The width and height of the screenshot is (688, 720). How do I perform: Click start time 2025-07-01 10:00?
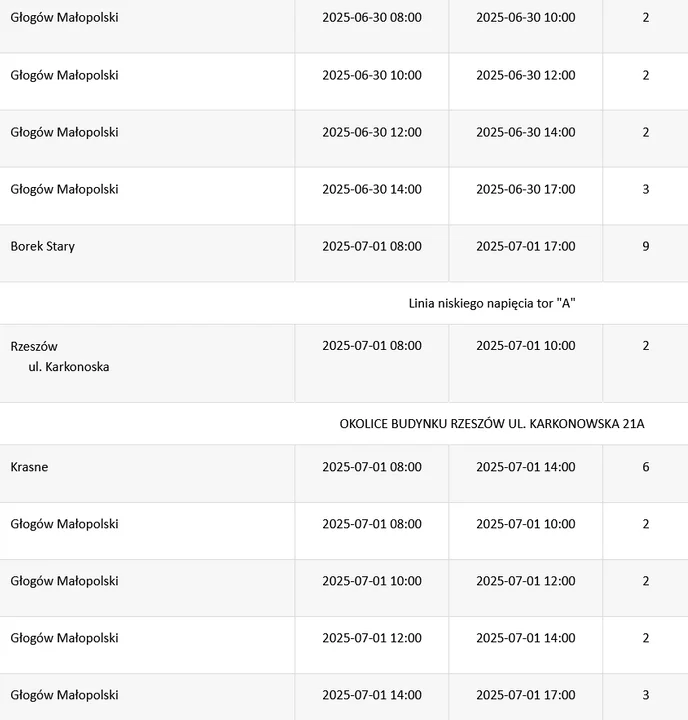372,581
